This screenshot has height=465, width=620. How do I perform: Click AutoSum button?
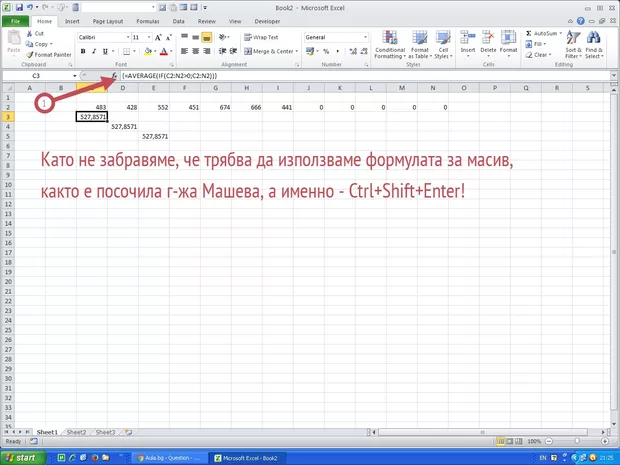point(543,34)
